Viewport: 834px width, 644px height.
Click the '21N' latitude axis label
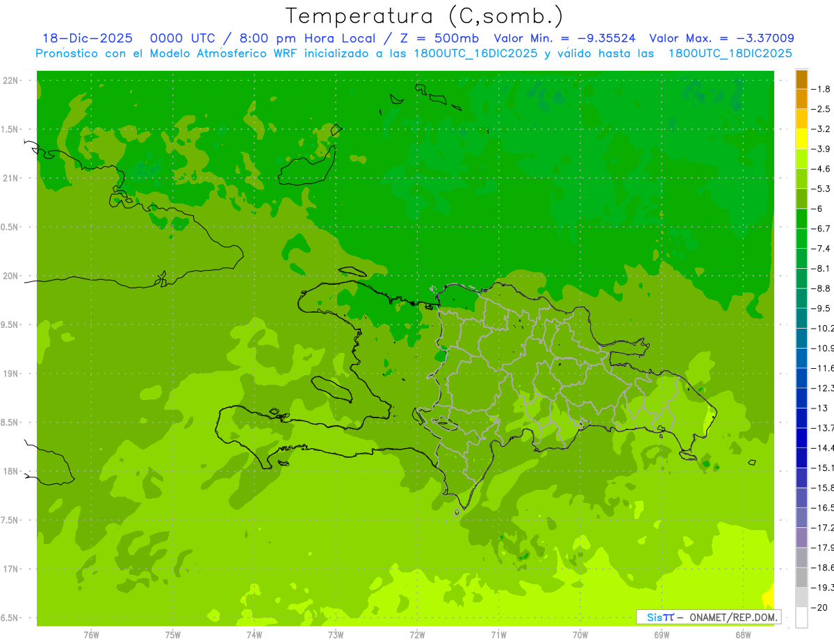(12, 178)
